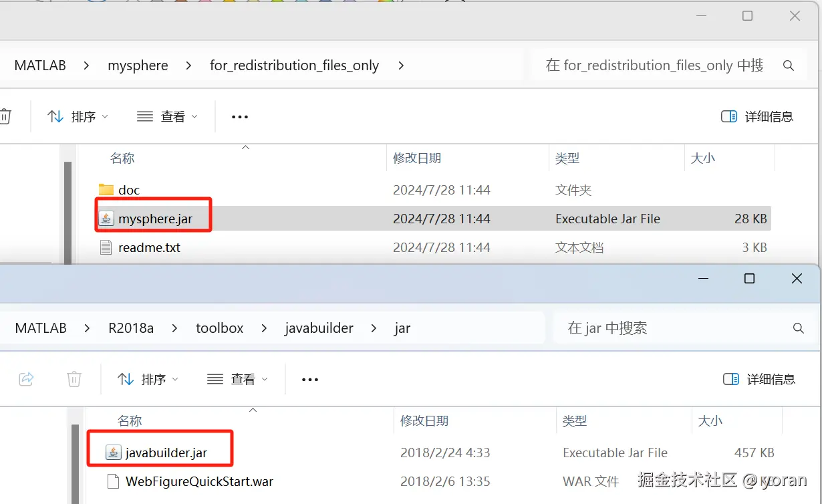This screenshot has width=822, height=504.
Task: Click date 2018/2/24 4:33 of javabuilder.jar
Action: (x=445, y=453)
